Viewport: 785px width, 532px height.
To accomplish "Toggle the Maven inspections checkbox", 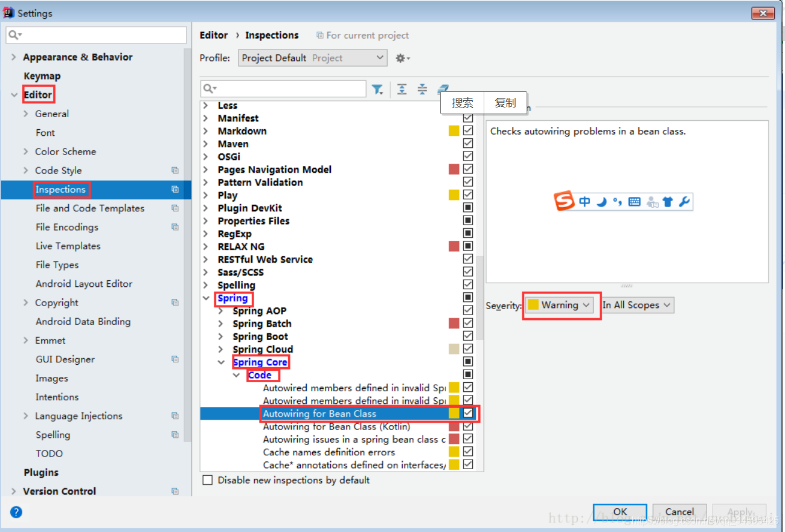I will (x=468, y=143).
